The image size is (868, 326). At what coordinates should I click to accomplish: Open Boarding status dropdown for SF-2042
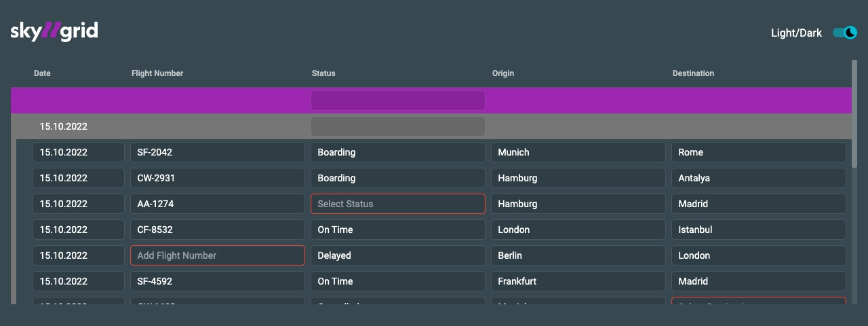tap(398, 152)
